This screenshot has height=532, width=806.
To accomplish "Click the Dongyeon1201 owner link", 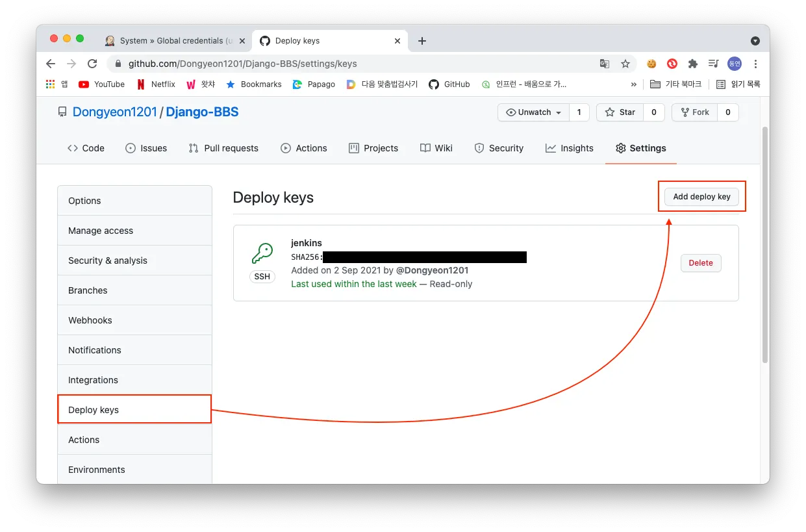I will pyautogui.click(x=115, y=112).
